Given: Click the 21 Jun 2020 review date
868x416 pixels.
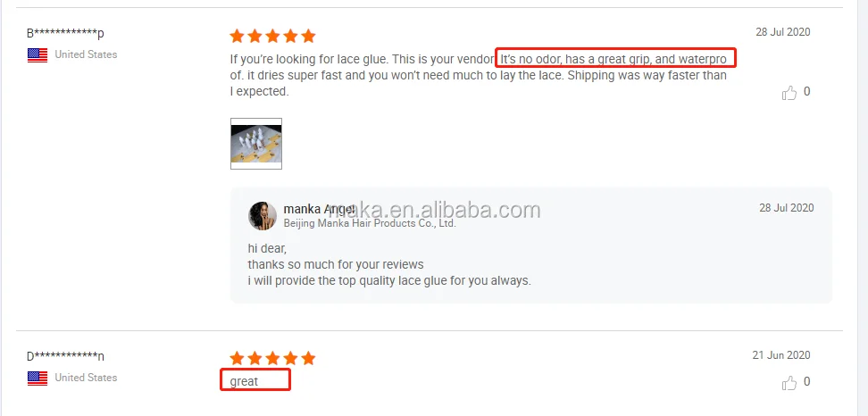Looking at the screenshot, I should 781,355.
